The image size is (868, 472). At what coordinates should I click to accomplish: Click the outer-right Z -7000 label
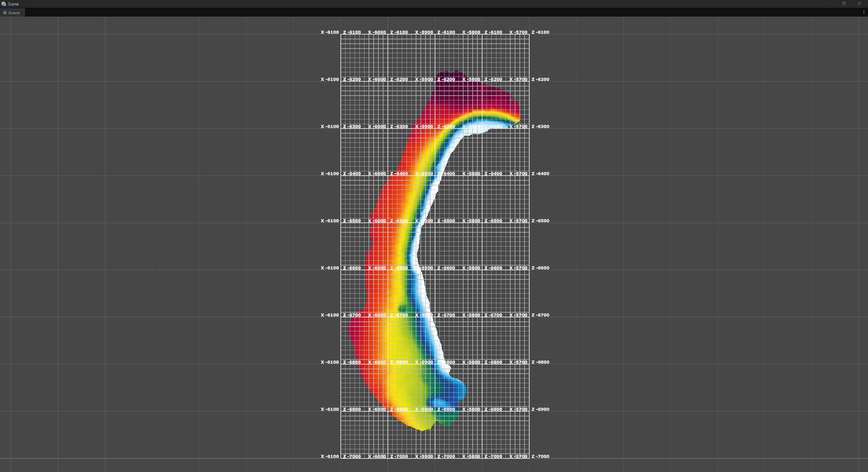pyautogui.click(x=540, y=456)
